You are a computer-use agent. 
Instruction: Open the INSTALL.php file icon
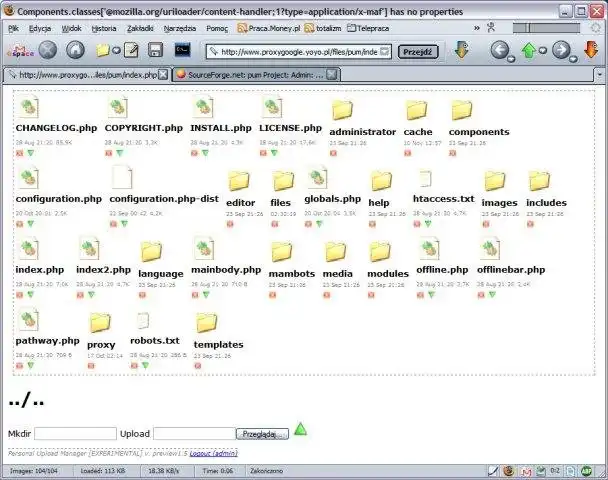[203, 108]
